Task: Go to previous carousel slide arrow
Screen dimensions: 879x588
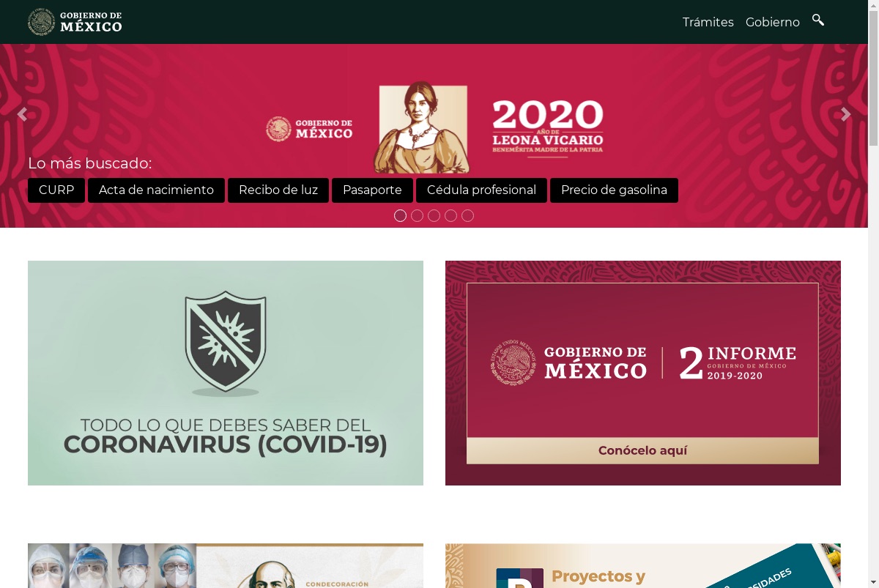Action: point(22,114)
